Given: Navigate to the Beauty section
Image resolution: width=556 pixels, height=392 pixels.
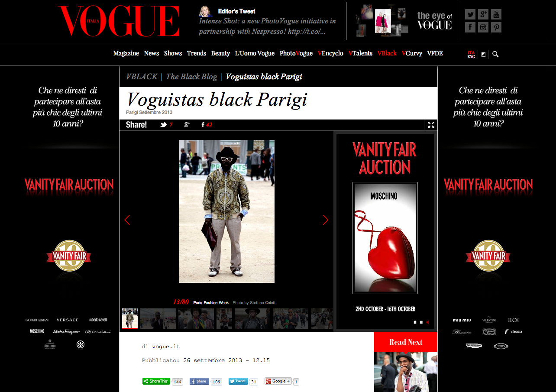Looking at the screenshot, I should 220,53.
